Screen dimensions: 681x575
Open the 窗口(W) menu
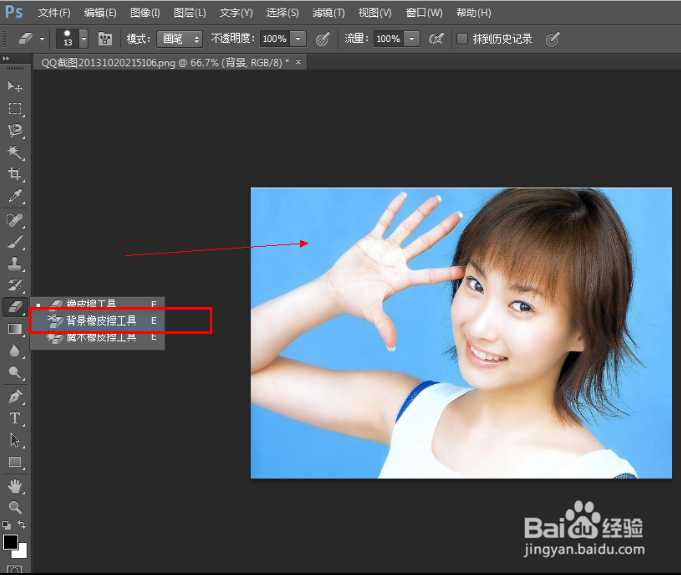[x=424, y=13]
